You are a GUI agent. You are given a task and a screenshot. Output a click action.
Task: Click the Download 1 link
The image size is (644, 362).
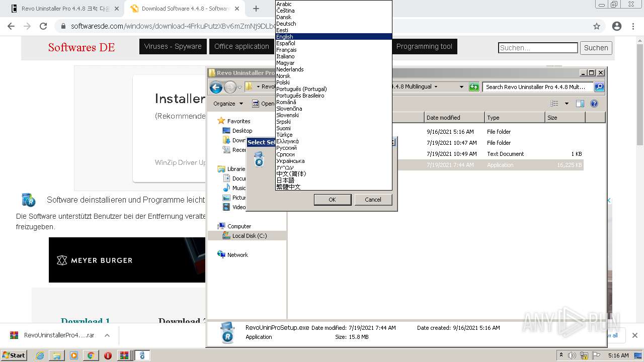[x=86, y=321]
